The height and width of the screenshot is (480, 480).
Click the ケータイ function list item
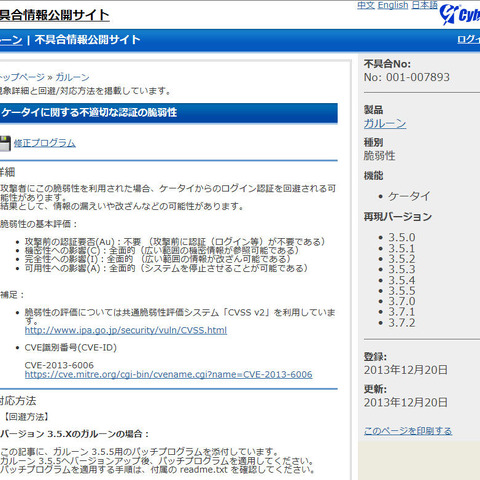point(409,196)
